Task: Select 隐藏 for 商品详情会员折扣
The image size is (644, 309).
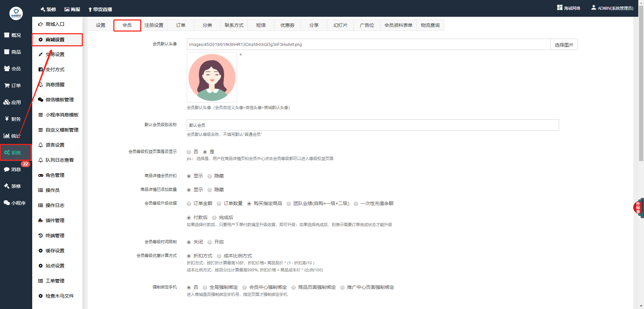Action: 210,176
